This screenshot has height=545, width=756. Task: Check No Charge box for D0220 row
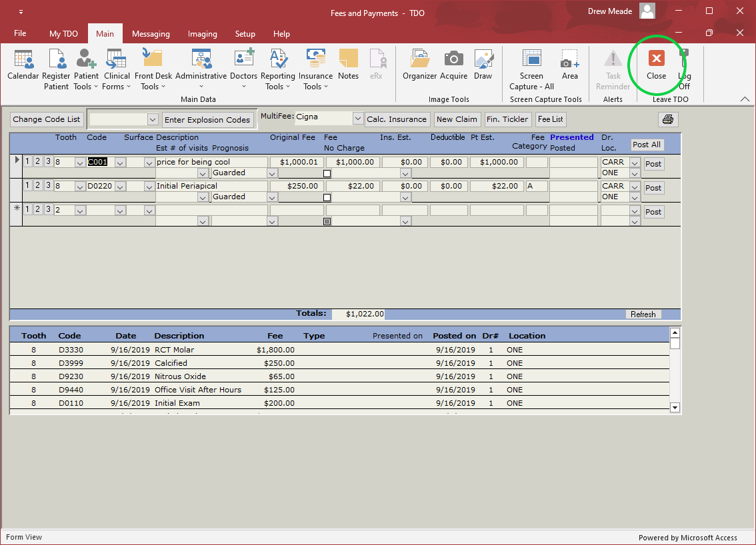tap(327, 197)
